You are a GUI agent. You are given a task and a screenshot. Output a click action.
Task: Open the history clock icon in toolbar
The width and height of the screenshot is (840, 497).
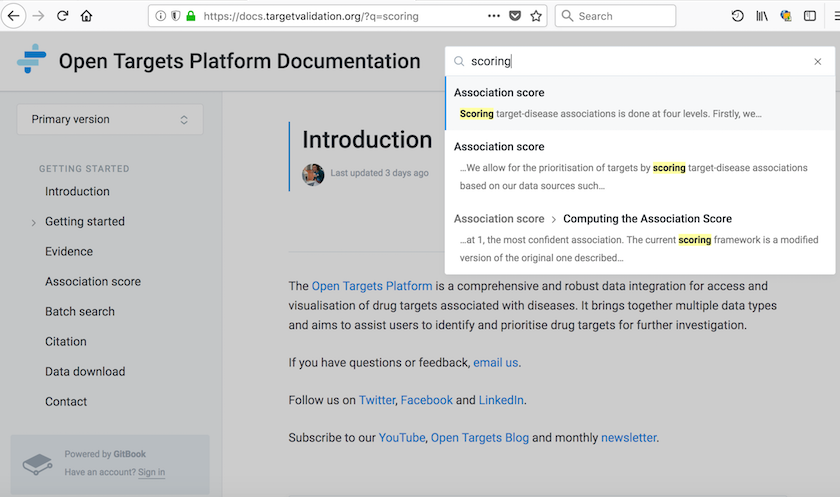(x=738, y=16)
